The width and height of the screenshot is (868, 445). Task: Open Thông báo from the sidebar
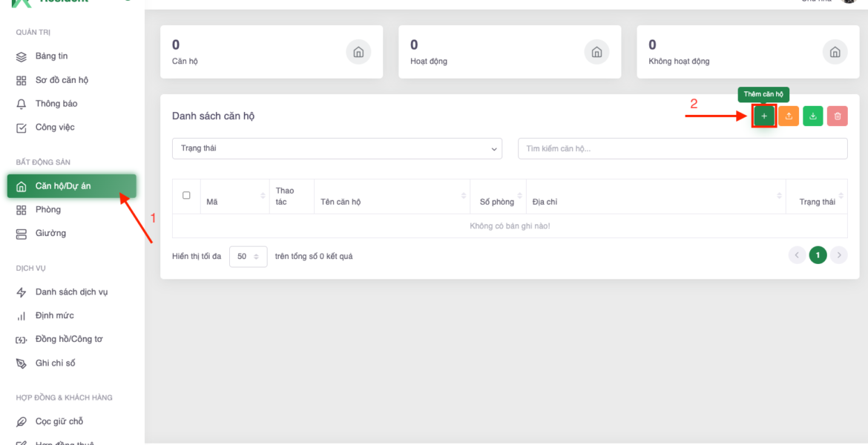point(56,104)
